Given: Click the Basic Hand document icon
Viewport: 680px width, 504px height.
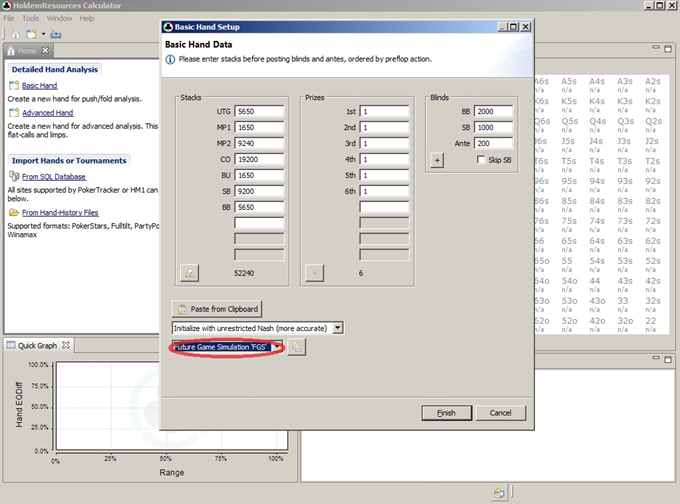Looking at the screenshot, I should point(14,85).
